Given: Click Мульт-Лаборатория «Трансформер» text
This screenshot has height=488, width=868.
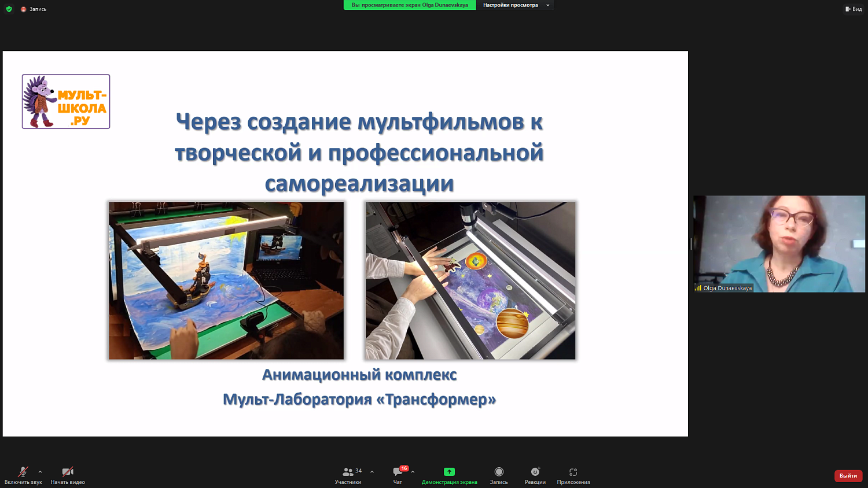Looking at the screenshot, I should (359, 399).
